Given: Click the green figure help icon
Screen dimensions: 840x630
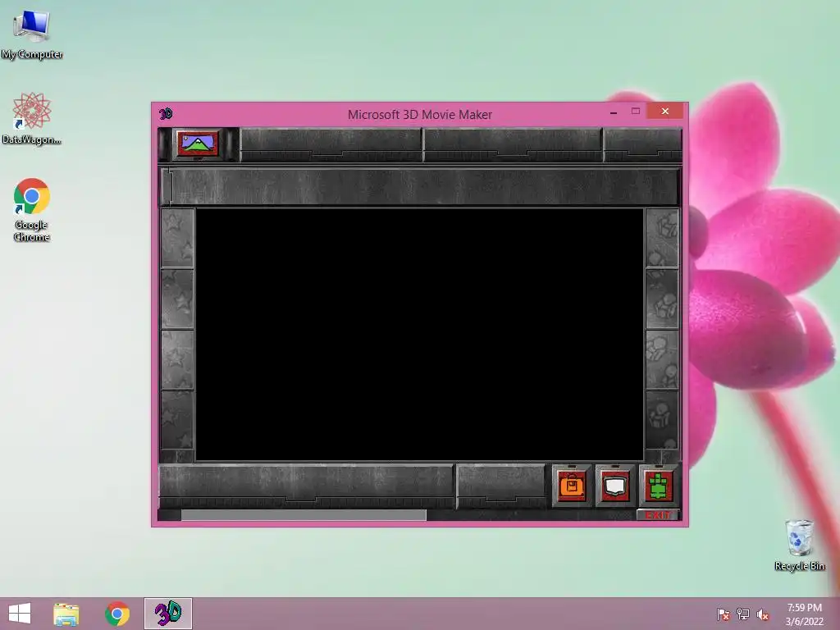Looking at the screenshot, I should 659,486.
